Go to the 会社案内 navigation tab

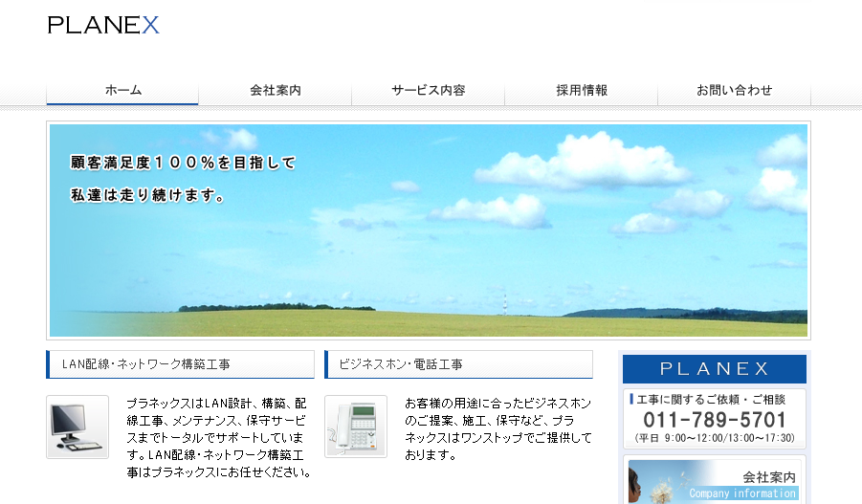276,90
